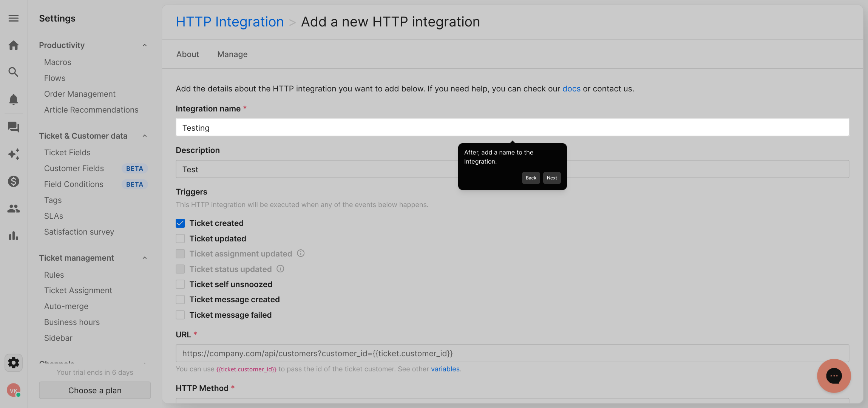Open Business hours settings

[x=72, y=322]
